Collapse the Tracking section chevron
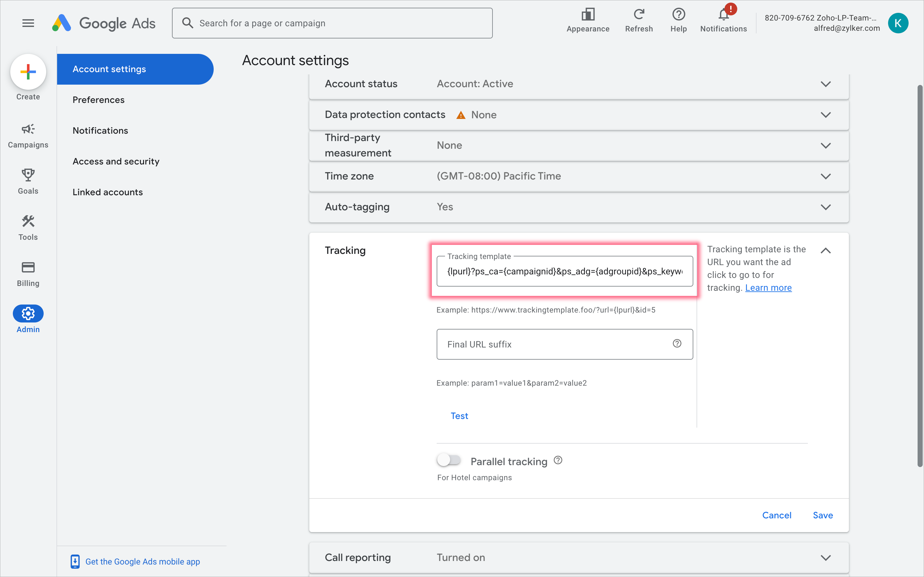Viewport: 924px width, 577px height. tap(826, 251)
